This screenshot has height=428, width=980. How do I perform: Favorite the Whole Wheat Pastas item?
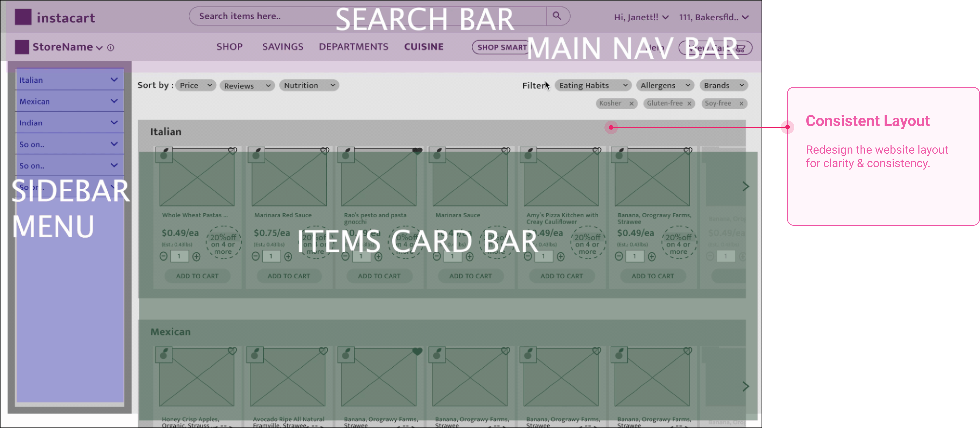click(233, 151)
